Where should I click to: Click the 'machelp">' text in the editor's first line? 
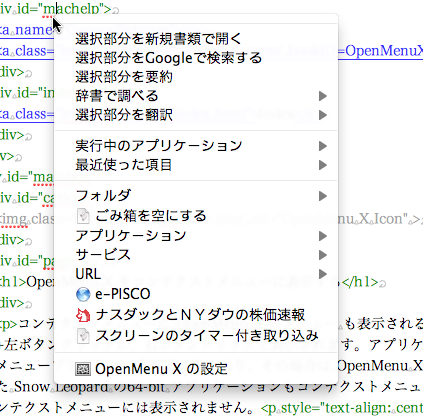[x=77, y=9]
